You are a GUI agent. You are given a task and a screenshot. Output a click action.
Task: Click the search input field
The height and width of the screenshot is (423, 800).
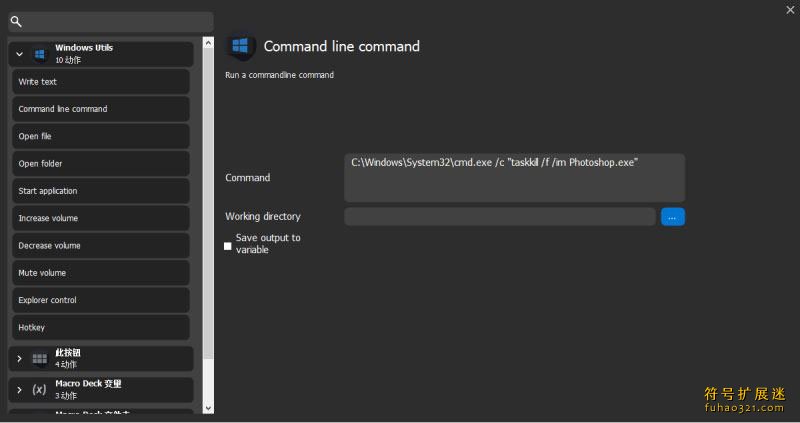click(x=117, y=21)
